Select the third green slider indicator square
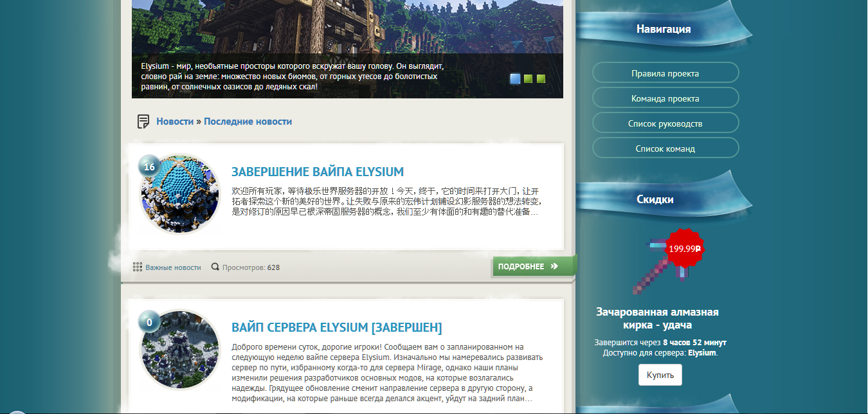Viewport: 868px width, 414px height. point(541,78)
